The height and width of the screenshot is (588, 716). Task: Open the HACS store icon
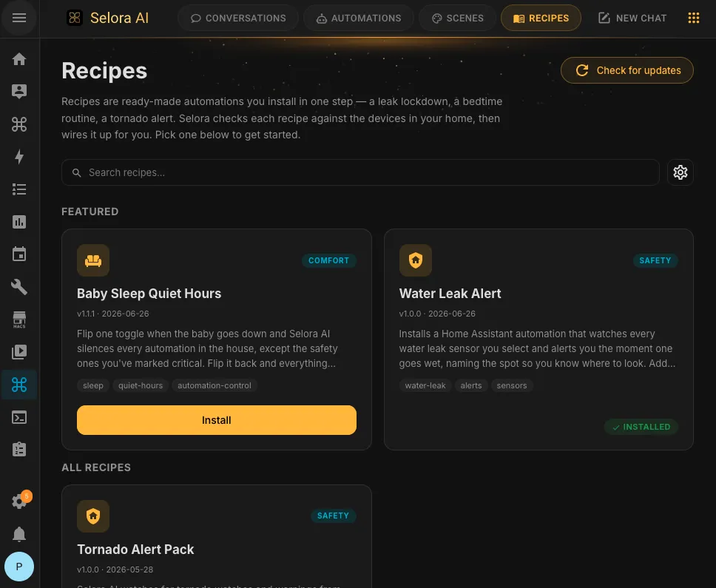(x=19, y=320)
